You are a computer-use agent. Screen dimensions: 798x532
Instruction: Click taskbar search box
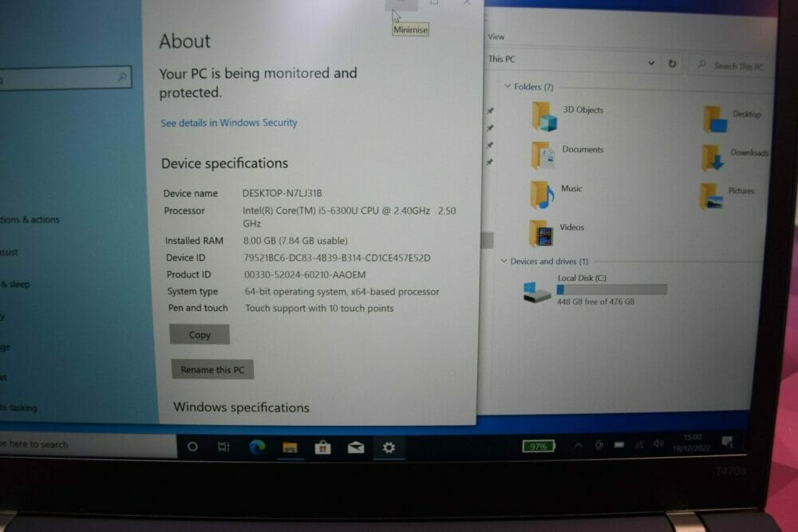coord(88,444)
